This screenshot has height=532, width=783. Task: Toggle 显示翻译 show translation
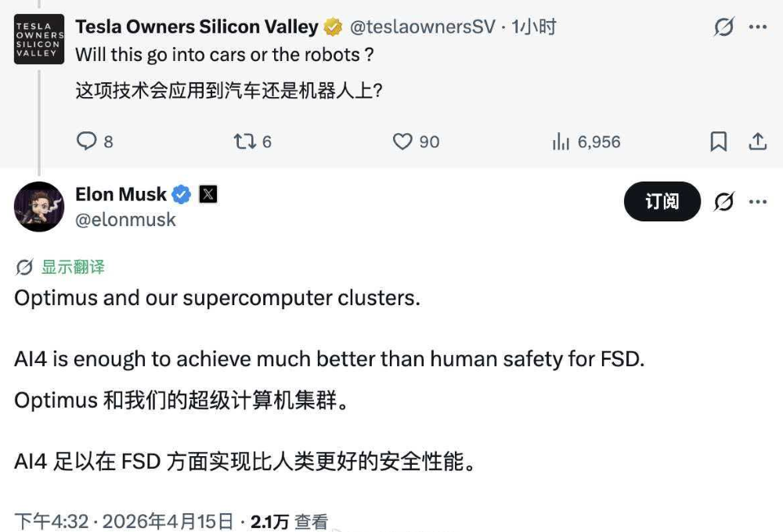click(x=61, y=267)
